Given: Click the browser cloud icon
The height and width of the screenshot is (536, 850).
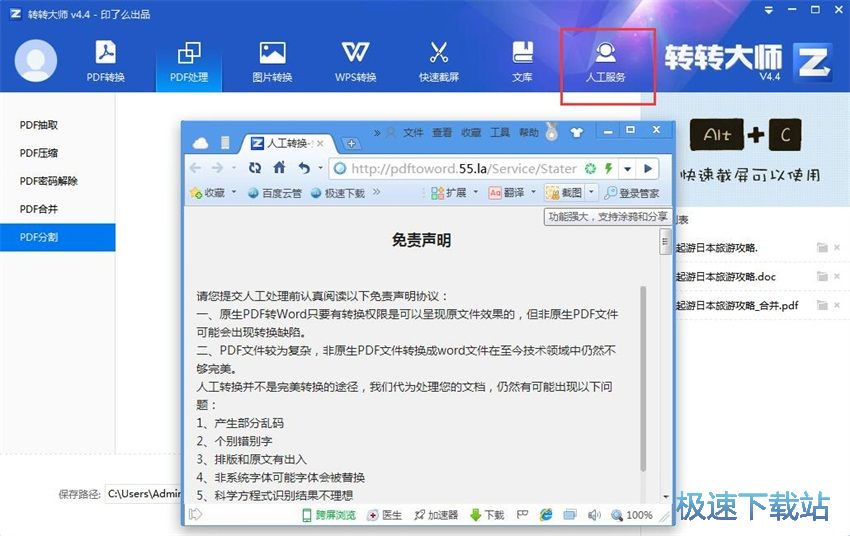Looking at the screenshot, I should [201, 143].
